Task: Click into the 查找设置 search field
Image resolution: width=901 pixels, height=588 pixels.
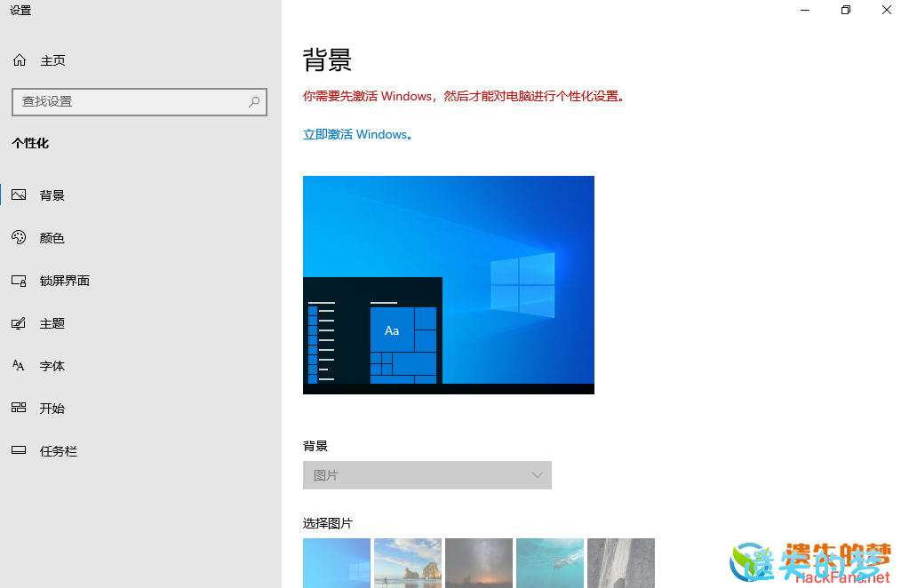Action: click(x=139, y=101)
